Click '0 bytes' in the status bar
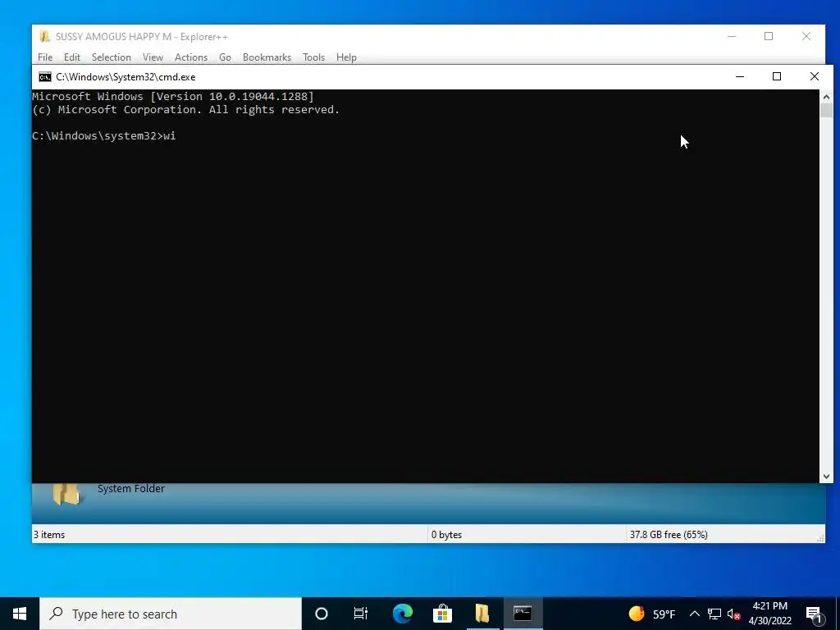 coord(446,535)
